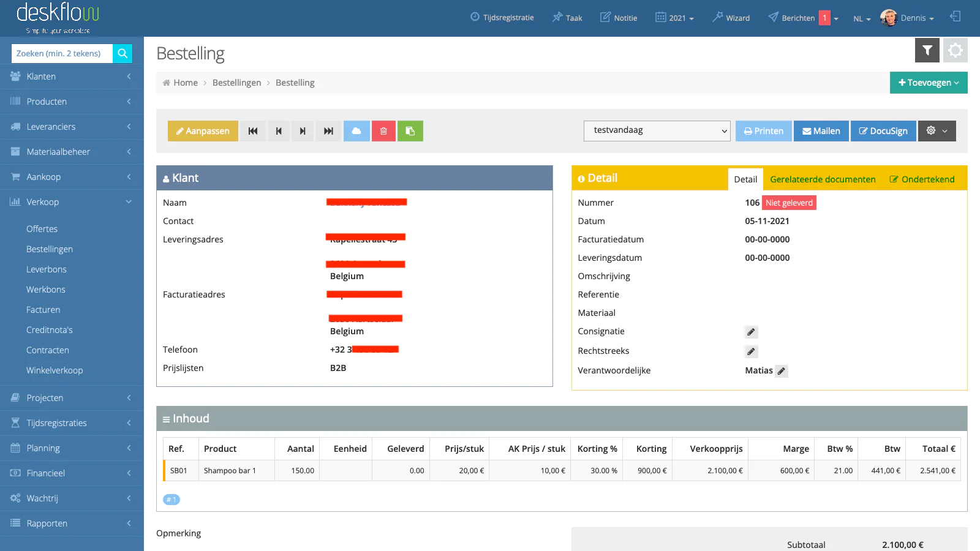This screenshot has height=551, width=980.
Task: Skip to the last order record
Action: (329, 131)
